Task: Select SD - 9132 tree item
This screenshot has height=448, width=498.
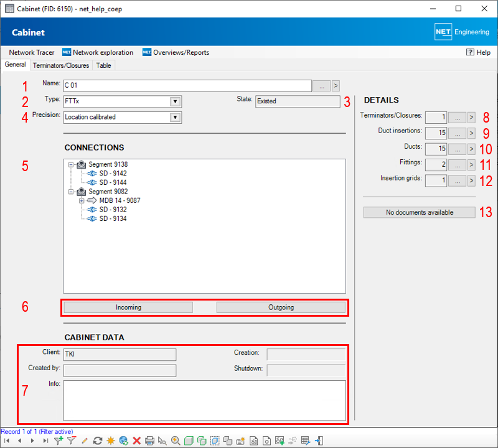Action: tap(113, 210)
